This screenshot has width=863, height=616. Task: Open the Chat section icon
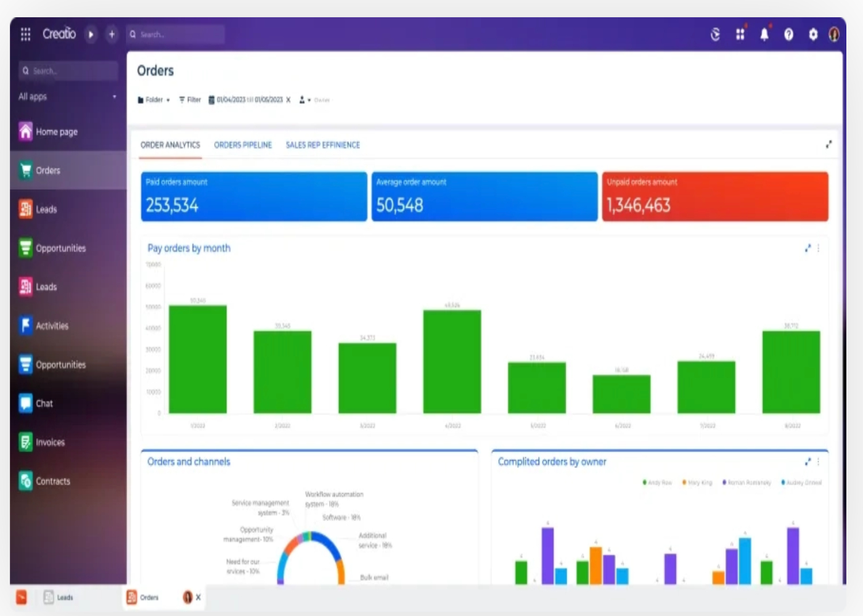pos(25,403)
